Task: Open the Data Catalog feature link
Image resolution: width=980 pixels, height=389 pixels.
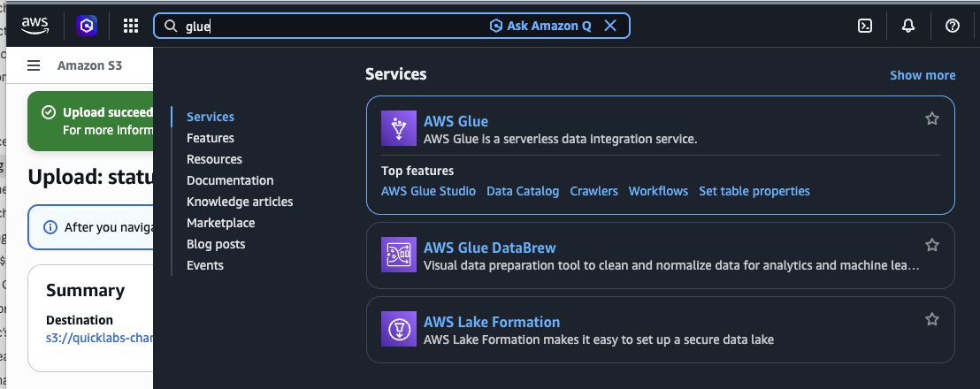Action: pos(523,191)
